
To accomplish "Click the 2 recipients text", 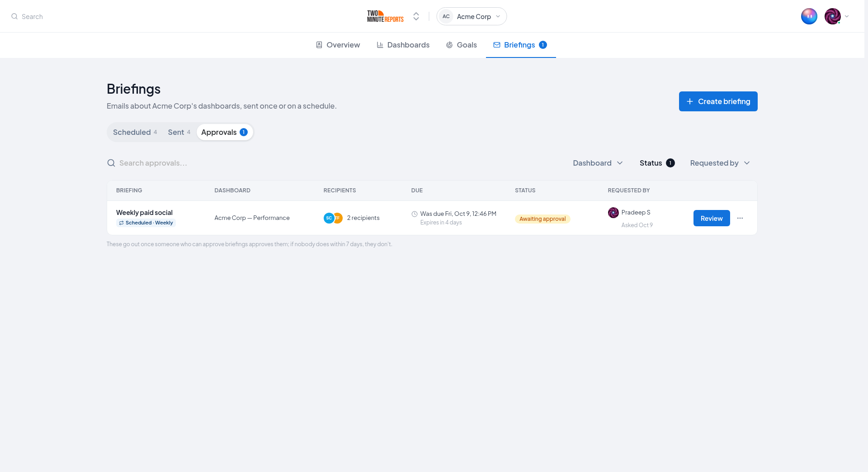I will [363, 218].
